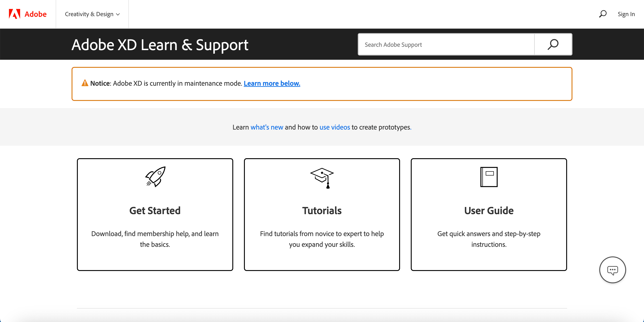This screenshot has height=322, width=644.
Task: Click Sign In
Action: (x=626, y=14)
